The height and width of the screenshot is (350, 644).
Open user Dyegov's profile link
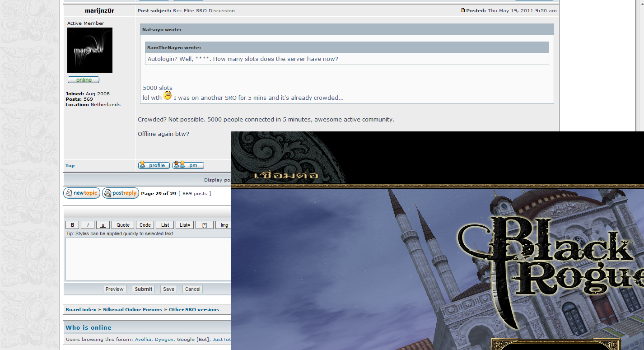click(x=164, y=339)
